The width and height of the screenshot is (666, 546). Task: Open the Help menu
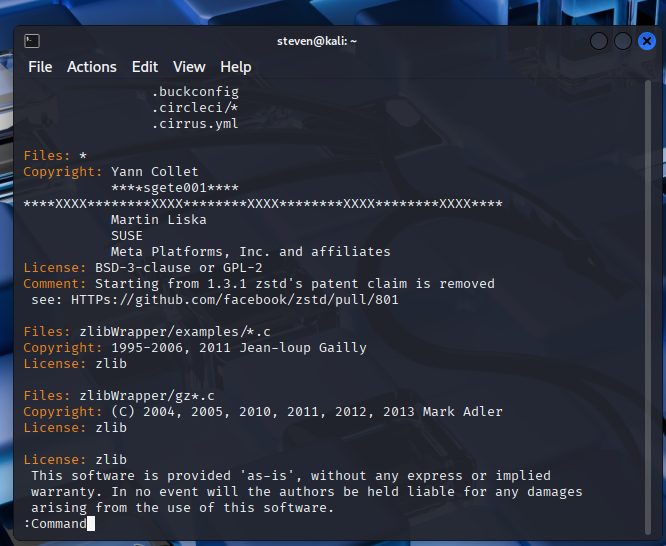(x=236, y=67)
